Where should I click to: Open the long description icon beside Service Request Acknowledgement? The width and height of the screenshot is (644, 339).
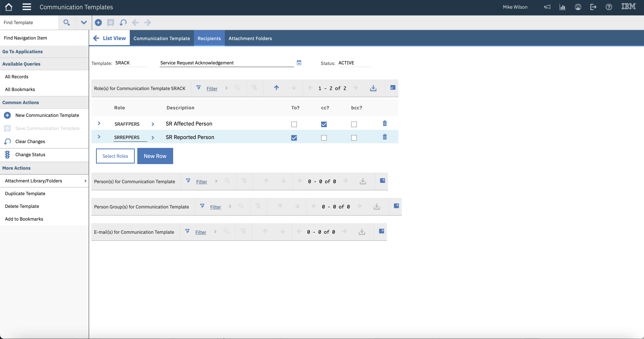pyautogui.click(x=299, y=63)
